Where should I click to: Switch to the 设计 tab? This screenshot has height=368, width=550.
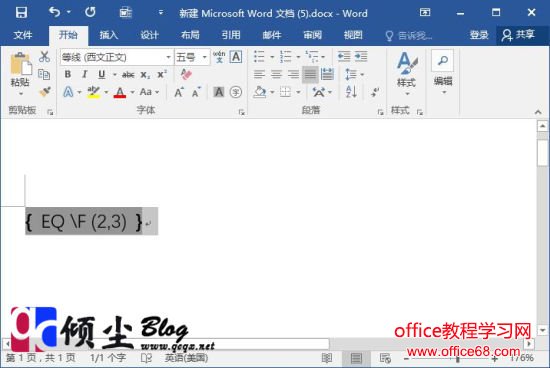point(149,35)
